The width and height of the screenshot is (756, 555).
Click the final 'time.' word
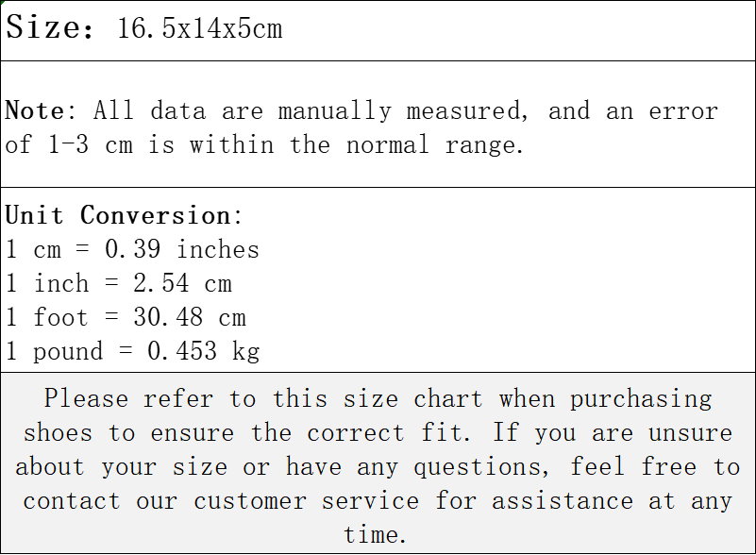pos(375,535)
